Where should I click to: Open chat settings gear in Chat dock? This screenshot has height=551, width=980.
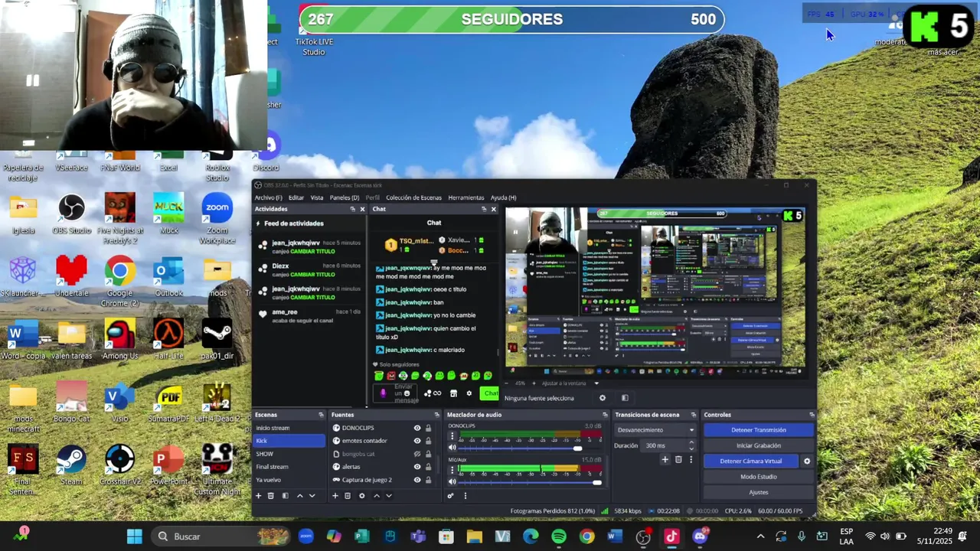469,393
